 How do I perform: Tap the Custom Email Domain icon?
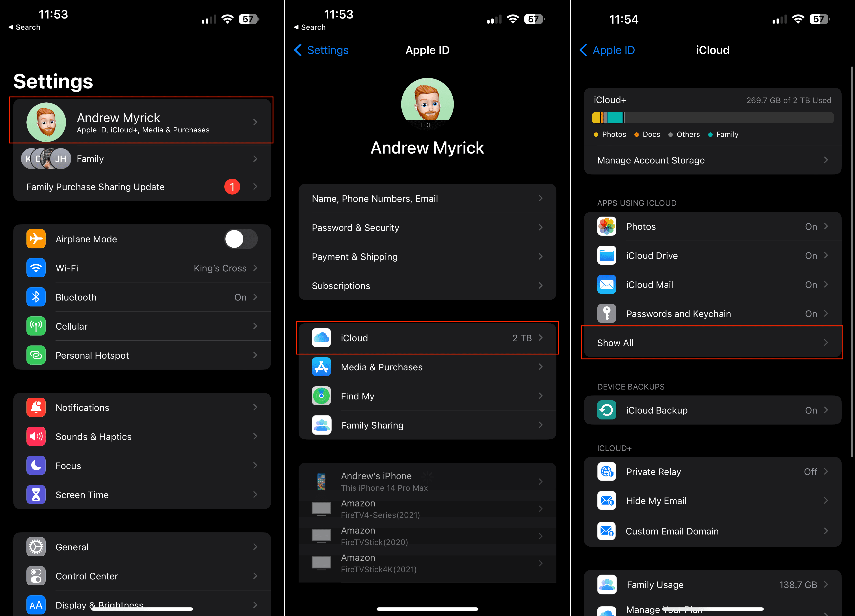tap(607, 531)
